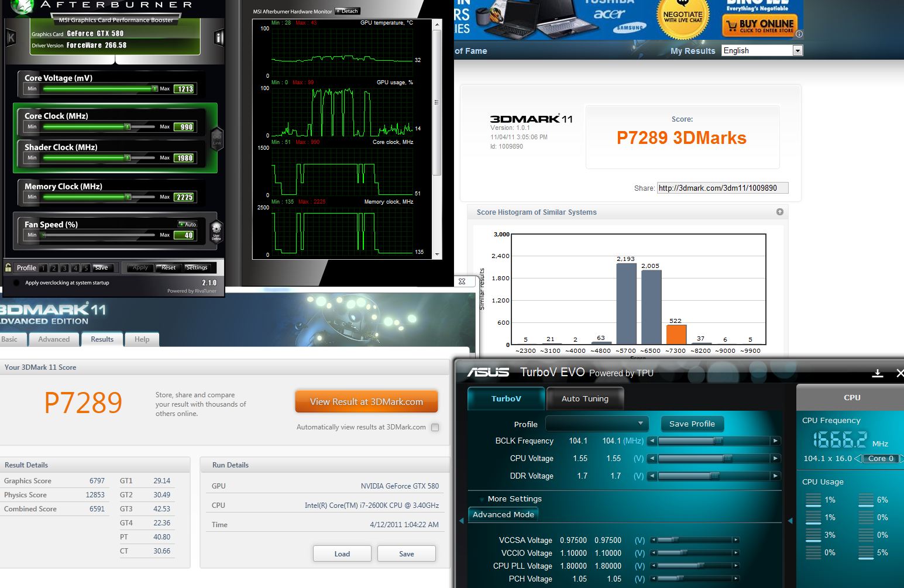The width and height of the screenshot is (904, 588).
Task: Minimize TurboV EVO with the download-arrow icon
Action: [x=878, y=373]
